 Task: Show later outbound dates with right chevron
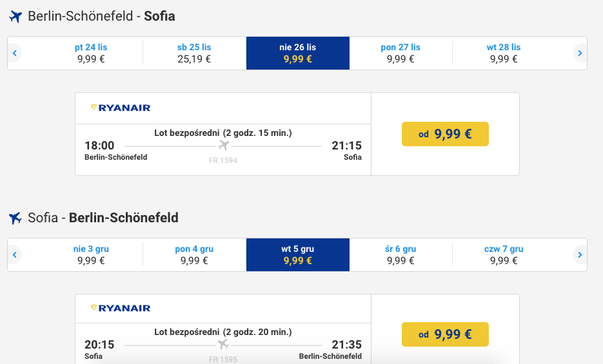click(580, 53)
